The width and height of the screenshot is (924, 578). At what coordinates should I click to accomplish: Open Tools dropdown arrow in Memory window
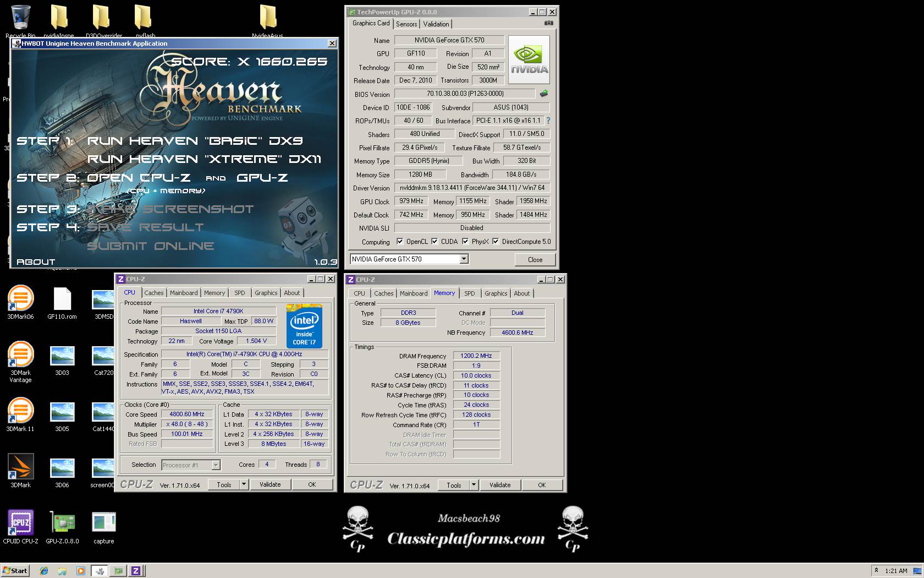[474, 485]
